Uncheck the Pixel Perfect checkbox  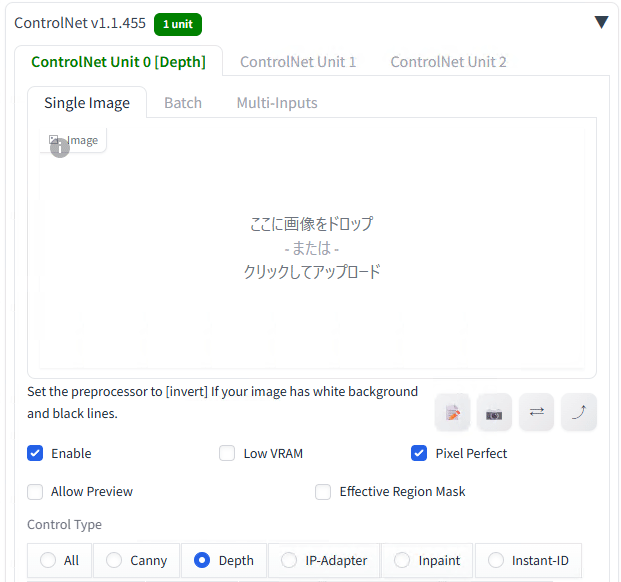pyautogui.click(x=419, y=453)
